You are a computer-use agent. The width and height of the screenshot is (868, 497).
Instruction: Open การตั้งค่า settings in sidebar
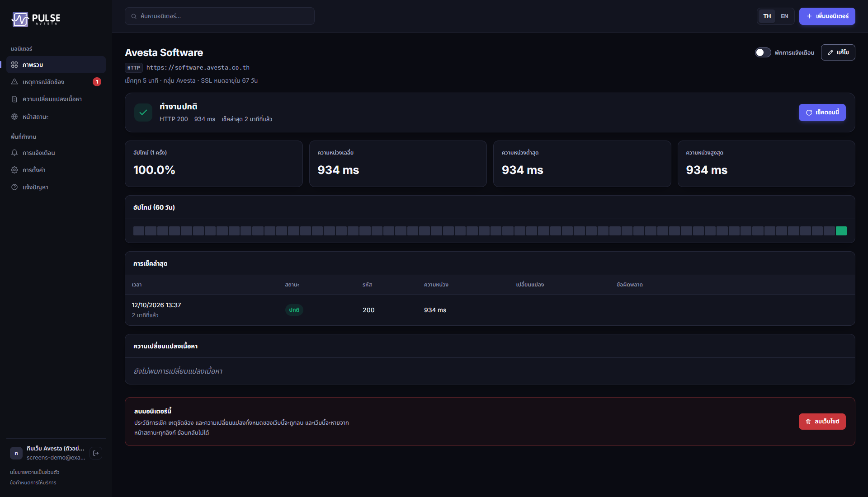pyautogui.click(x=56, y=170)
